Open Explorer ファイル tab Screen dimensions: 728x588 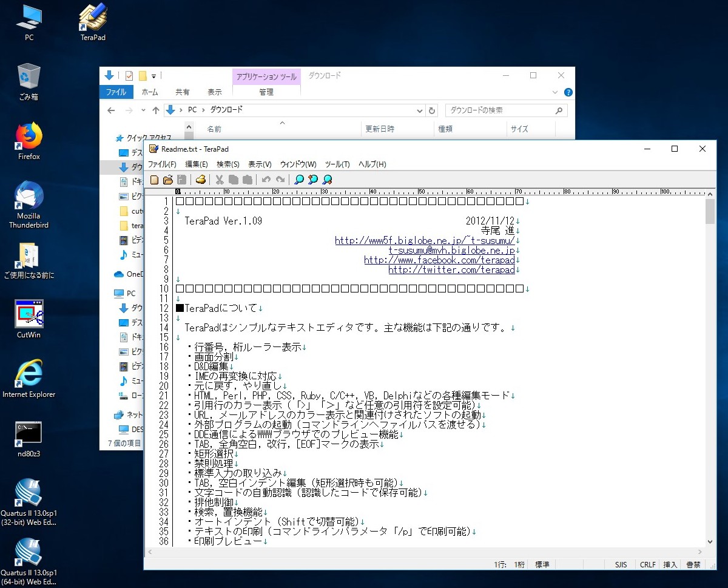point(116,92)
